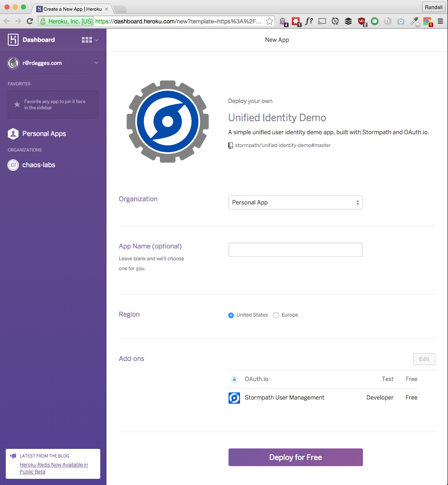Click the Personal Apps hexagon icon
The image size is (448, 485).
[13, 133]
